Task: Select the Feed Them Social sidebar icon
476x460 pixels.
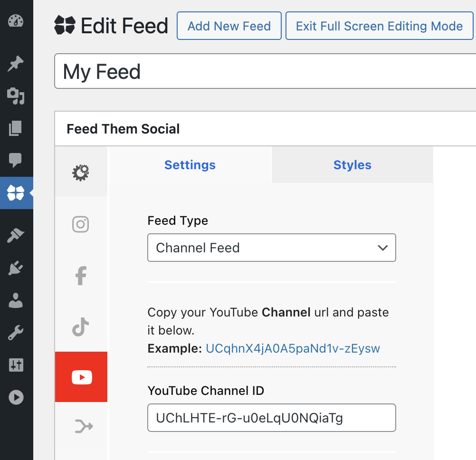Action: [x=16, y=193]
